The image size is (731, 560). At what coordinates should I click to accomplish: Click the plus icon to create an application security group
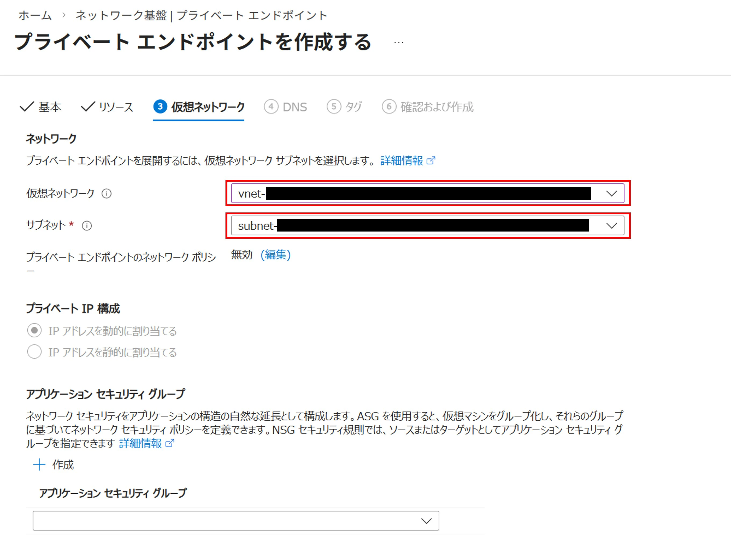[39, 464]
